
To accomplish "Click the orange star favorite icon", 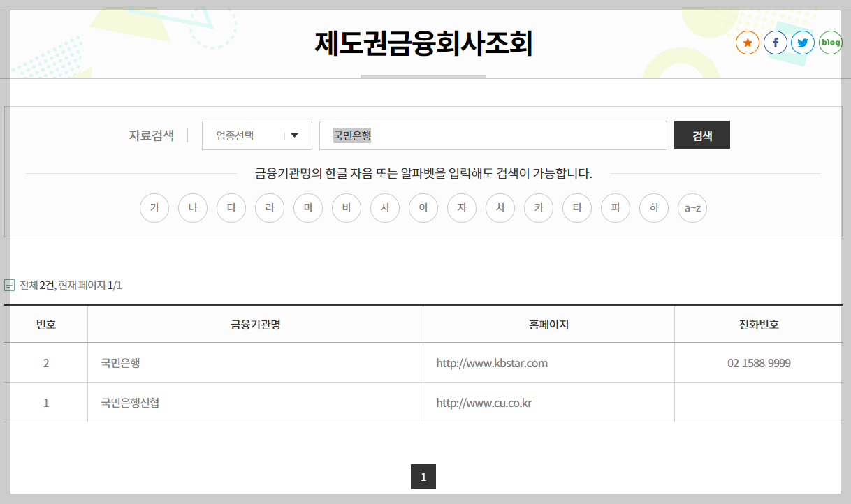I will 748,43.
